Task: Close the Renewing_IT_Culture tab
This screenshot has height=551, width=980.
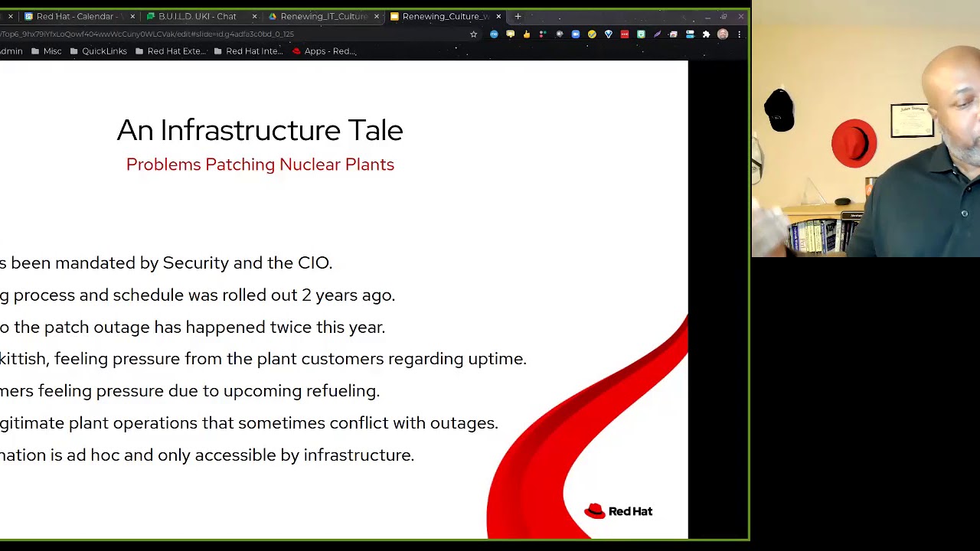Action: 376,16
